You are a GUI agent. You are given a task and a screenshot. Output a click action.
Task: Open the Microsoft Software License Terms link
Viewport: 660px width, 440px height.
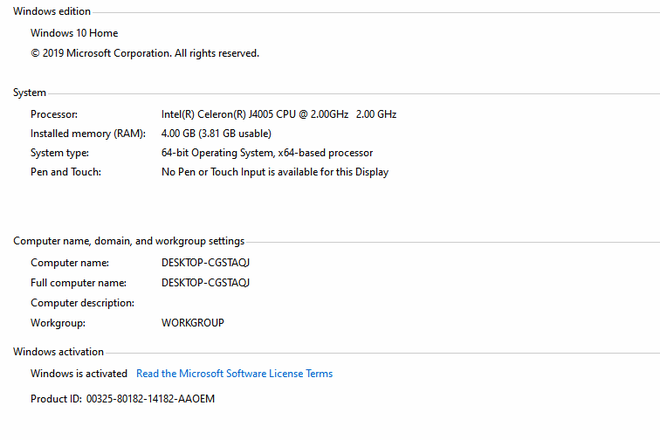tap(234, 374)
